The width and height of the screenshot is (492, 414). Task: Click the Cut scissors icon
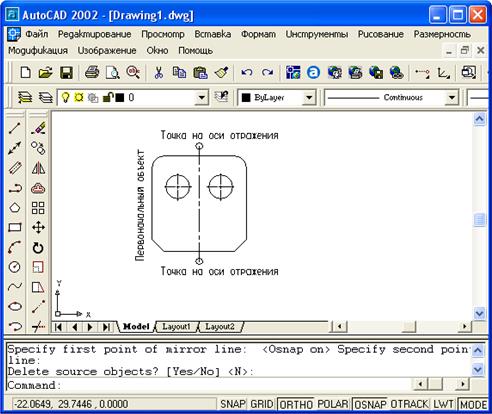159,72
